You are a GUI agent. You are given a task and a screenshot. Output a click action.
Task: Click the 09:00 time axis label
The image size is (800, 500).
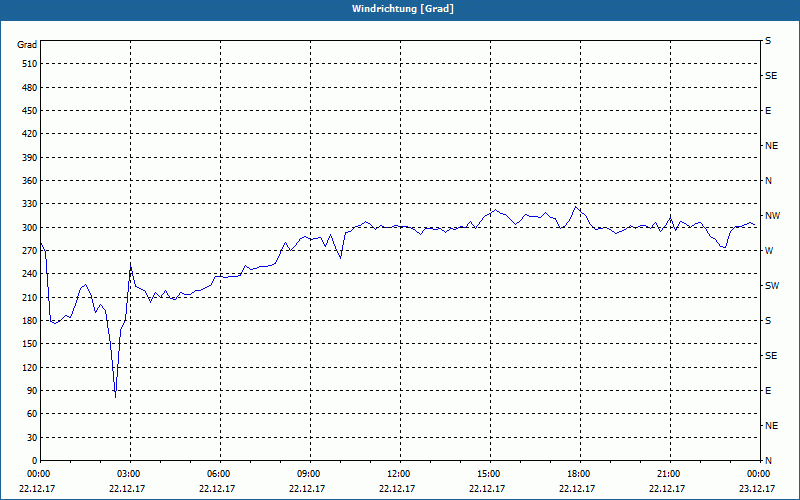click(x=310, y=474)
